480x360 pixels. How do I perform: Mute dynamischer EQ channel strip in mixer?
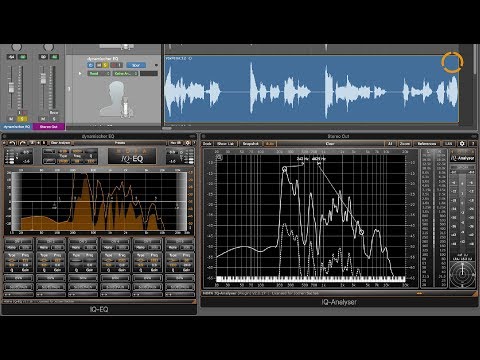pos(11,119)
